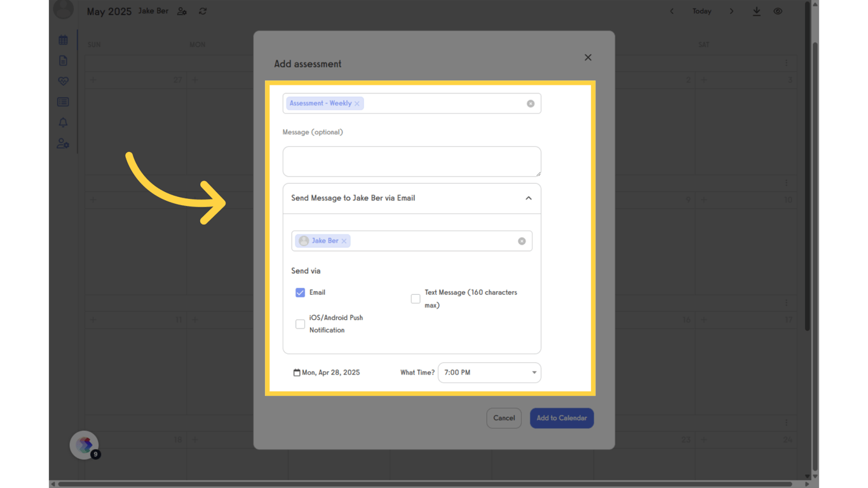Navigate to next month with right chevron
Screen dimensions: 868x488
[731, 11]
